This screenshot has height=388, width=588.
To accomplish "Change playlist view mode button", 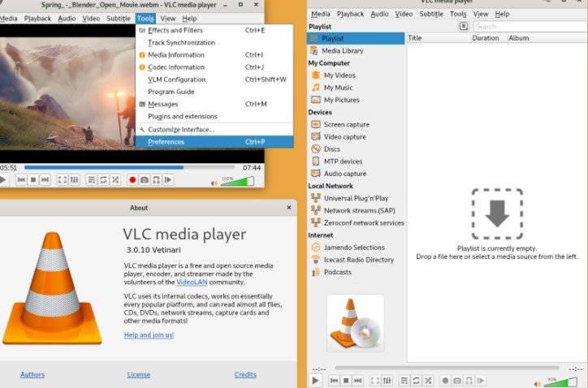I will (x=464, y=26).
